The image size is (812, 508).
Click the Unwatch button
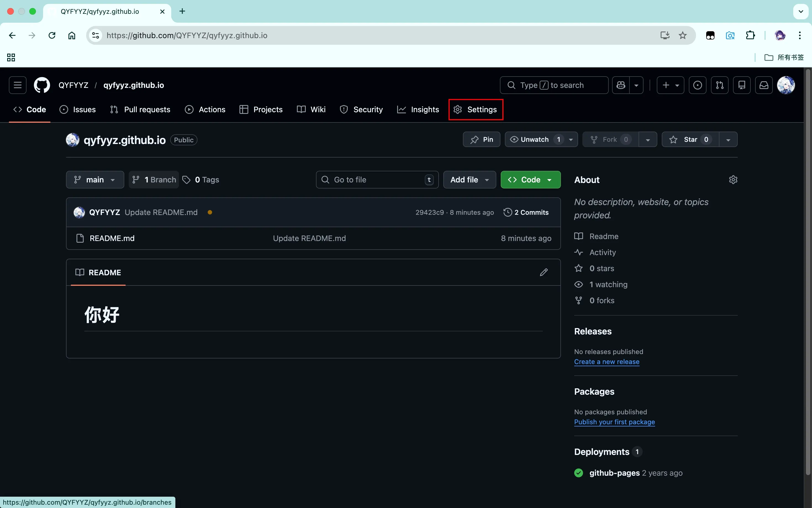(x=534, y=139)
